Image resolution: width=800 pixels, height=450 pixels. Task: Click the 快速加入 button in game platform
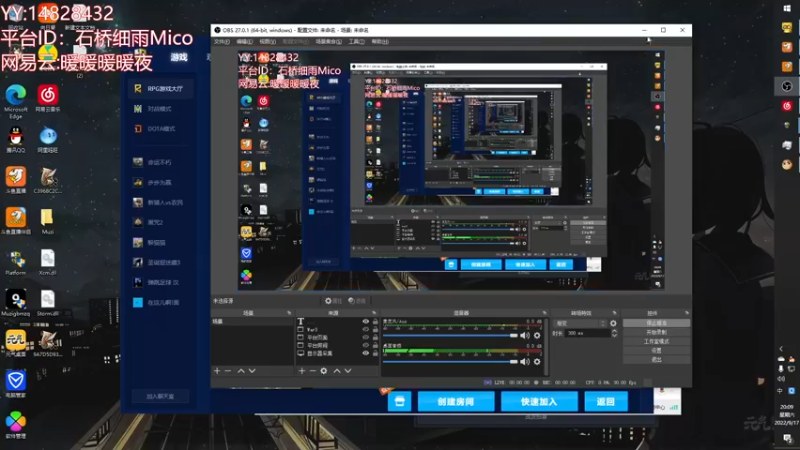[539, 402]
